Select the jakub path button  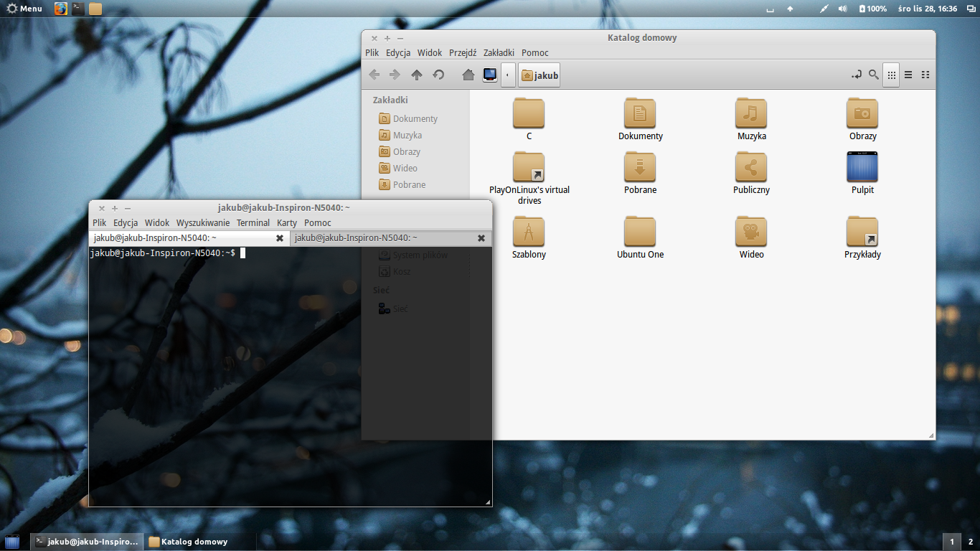pyautogui.click(x=539, y=75)
